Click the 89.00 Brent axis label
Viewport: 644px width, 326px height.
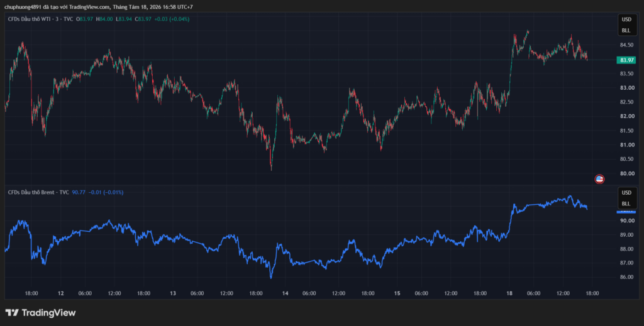[x=626, y=235]
